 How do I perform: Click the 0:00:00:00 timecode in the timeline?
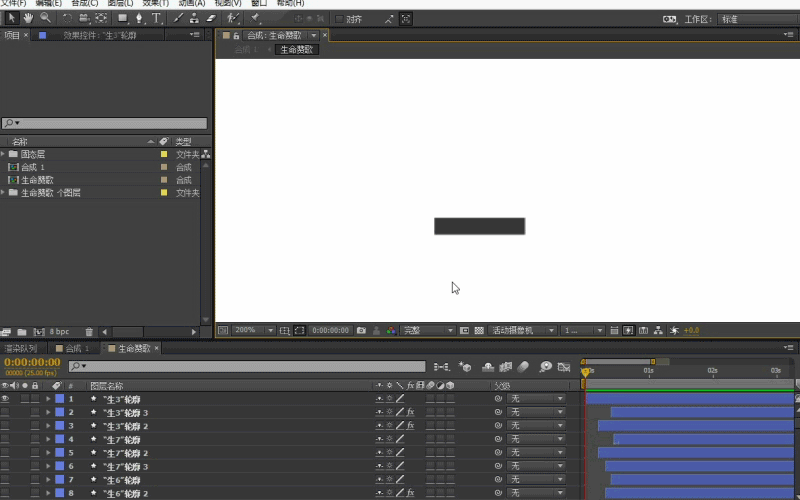[x=32, y=362]
